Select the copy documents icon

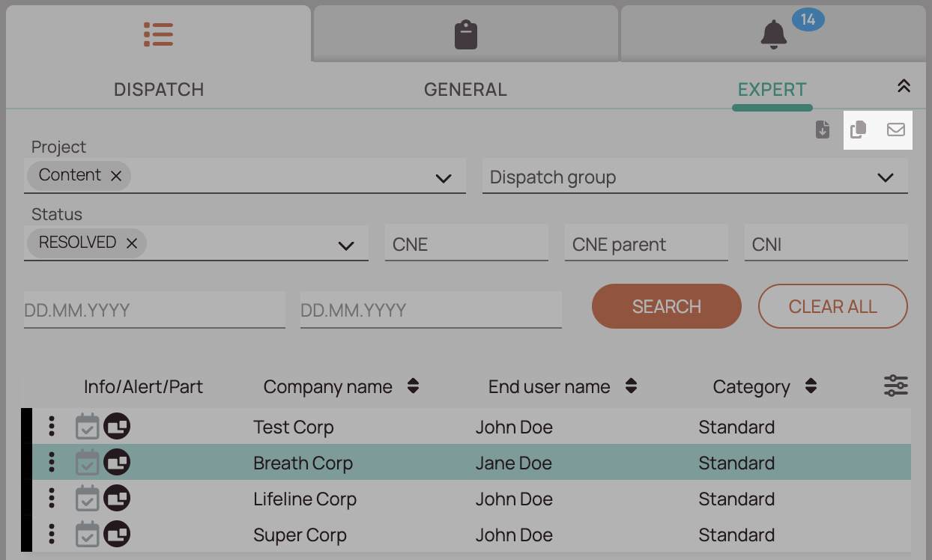coord(858,130)
